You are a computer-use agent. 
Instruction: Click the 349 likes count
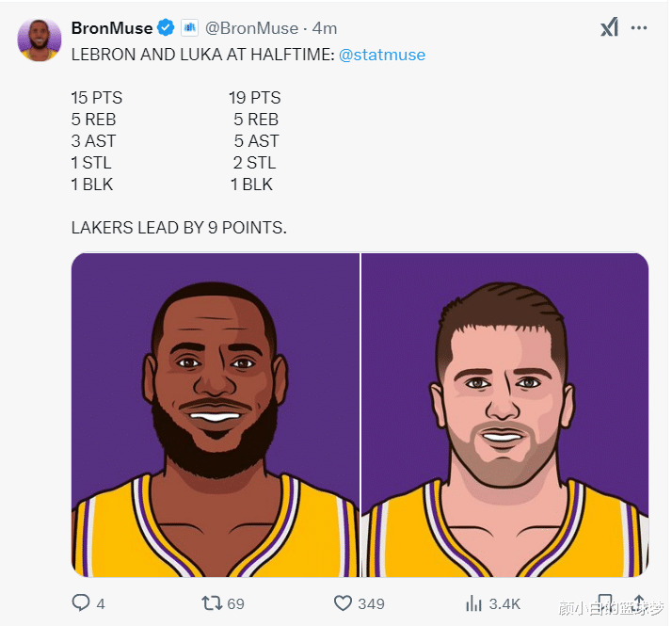[x=371, y=603]
